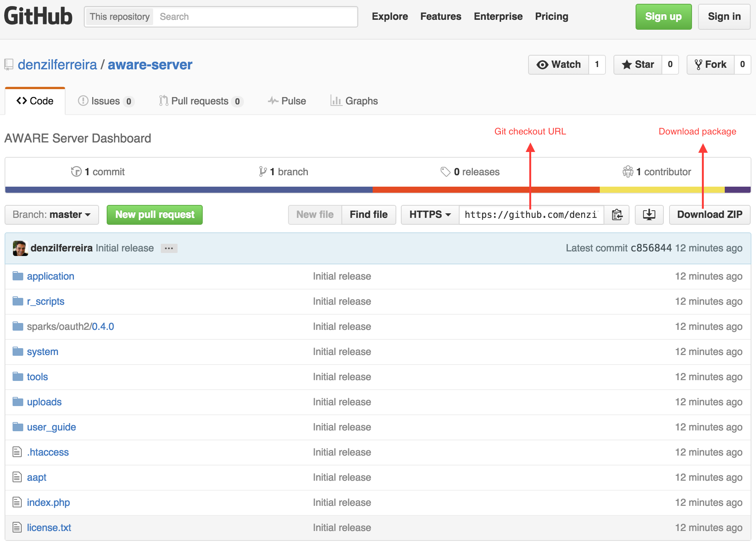Switch to the Issues tab
The height and width of the screenshot is (547, 756).
[106, 101]
